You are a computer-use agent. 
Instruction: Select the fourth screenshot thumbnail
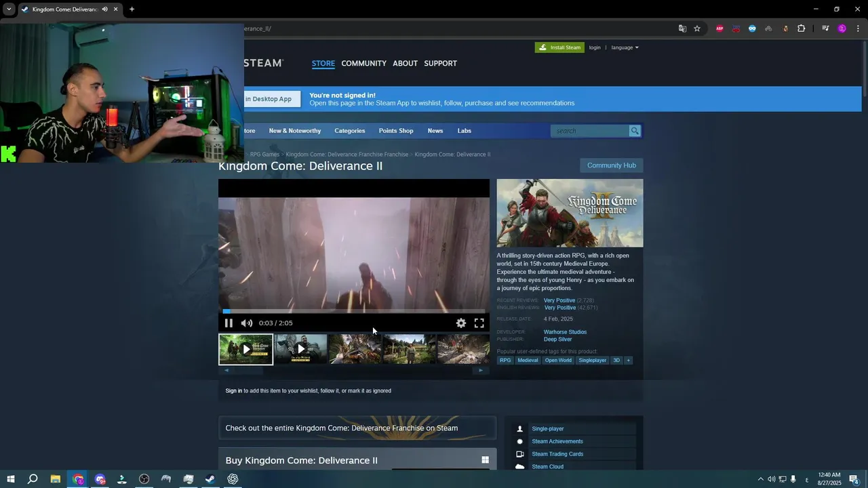409,349
